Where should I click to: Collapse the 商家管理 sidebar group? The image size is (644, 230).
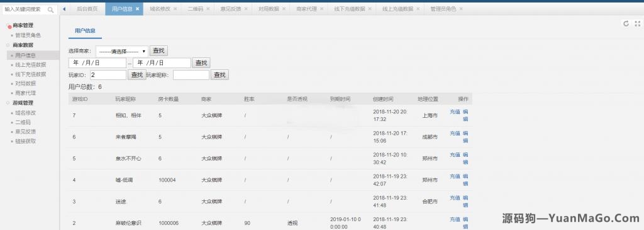click(x=23, y=25)
